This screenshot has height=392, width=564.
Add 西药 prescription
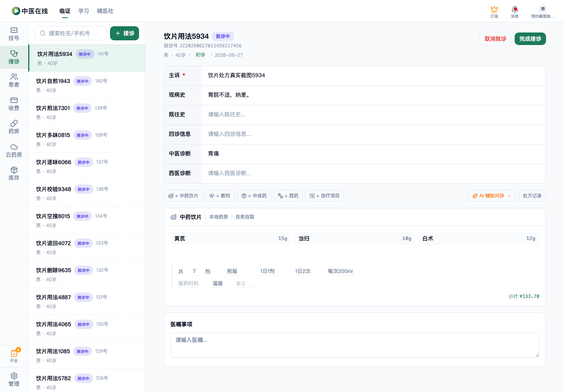(288, 196)
